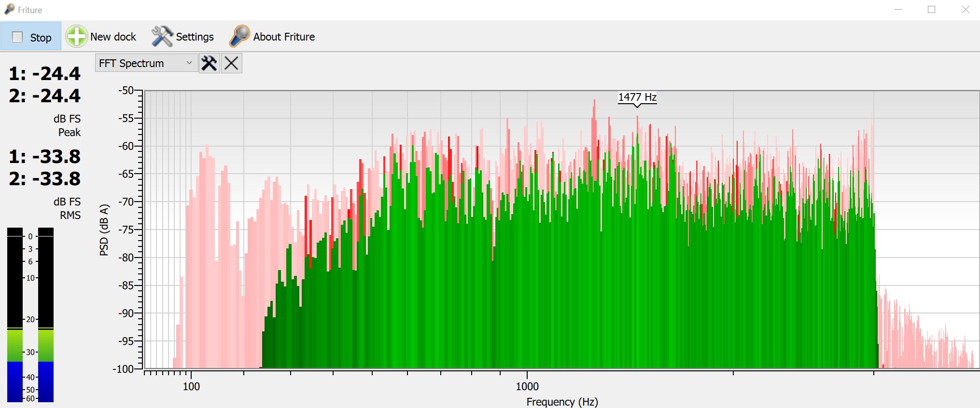Click the PSD (dB A) vertical axis label
Viewport: 980px width, 408px height.
tap(104, 230)
